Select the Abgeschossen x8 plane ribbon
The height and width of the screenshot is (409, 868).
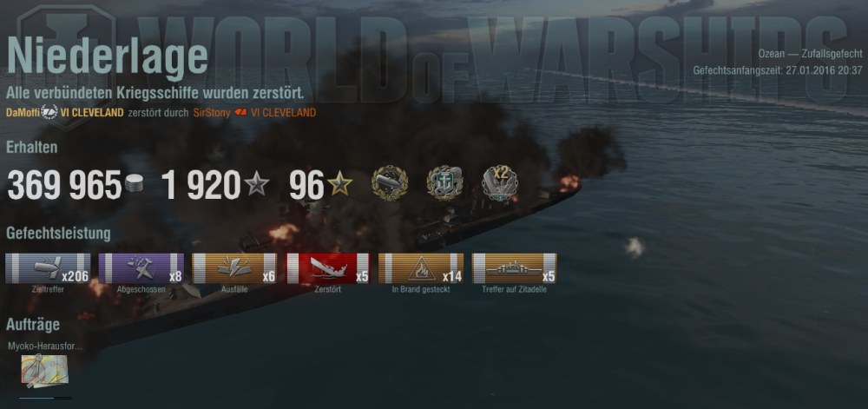(141, 268)
